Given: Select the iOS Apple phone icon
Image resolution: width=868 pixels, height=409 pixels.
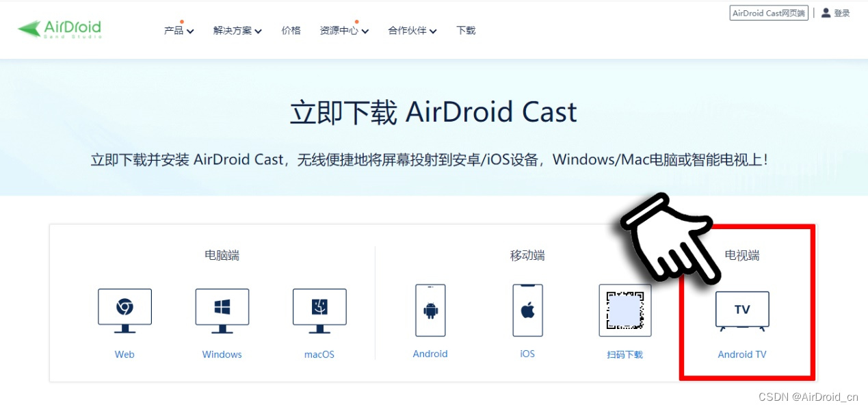Looking at the screenshot, I should [527, 310].
